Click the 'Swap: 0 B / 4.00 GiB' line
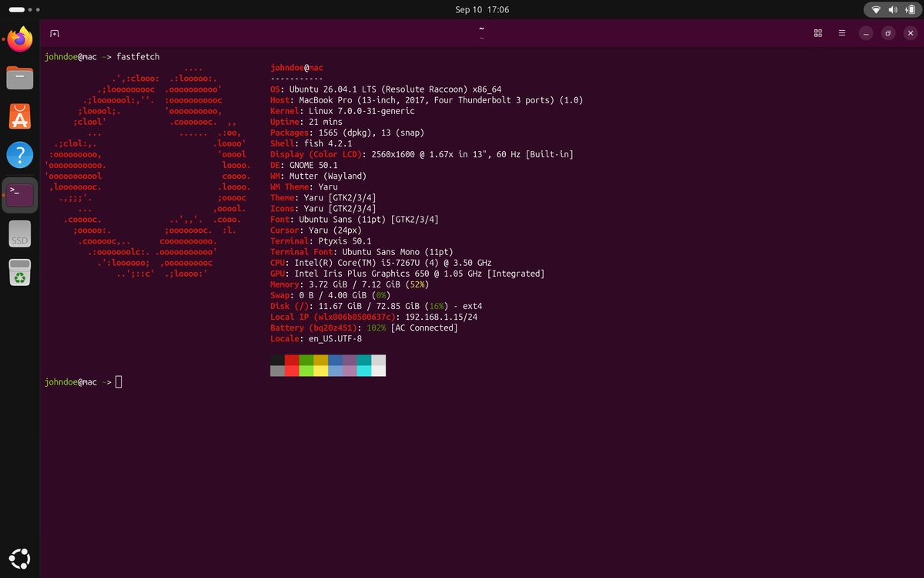This screenshot has height=578, width=924. click(330, 295)
